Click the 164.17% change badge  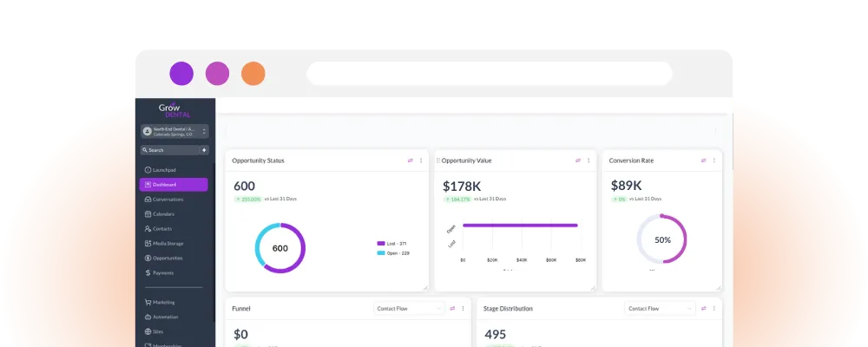[x=457, y=199]
